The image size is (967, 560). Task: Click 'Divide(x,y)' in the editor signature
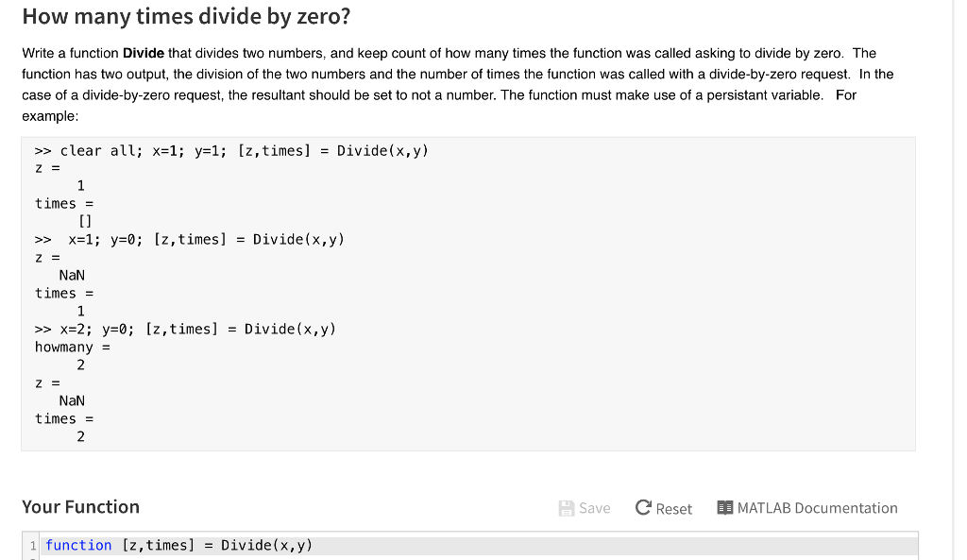tap(266, 546)
